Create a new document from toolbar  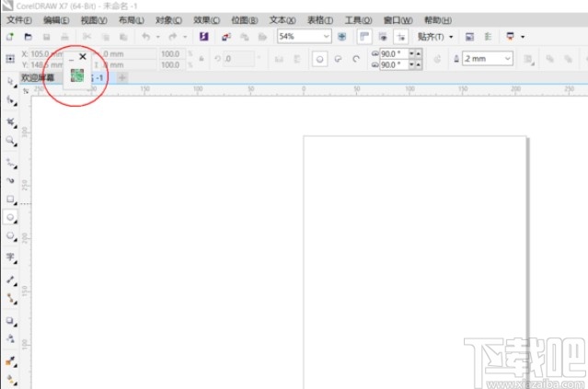point(10,37)
